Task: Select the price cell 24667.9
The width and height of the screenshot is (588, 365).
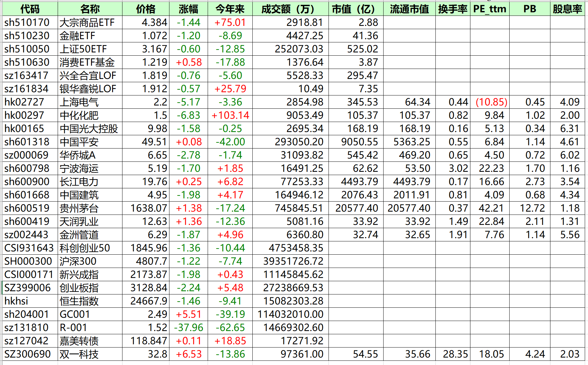Action: (x=146, y=301)
